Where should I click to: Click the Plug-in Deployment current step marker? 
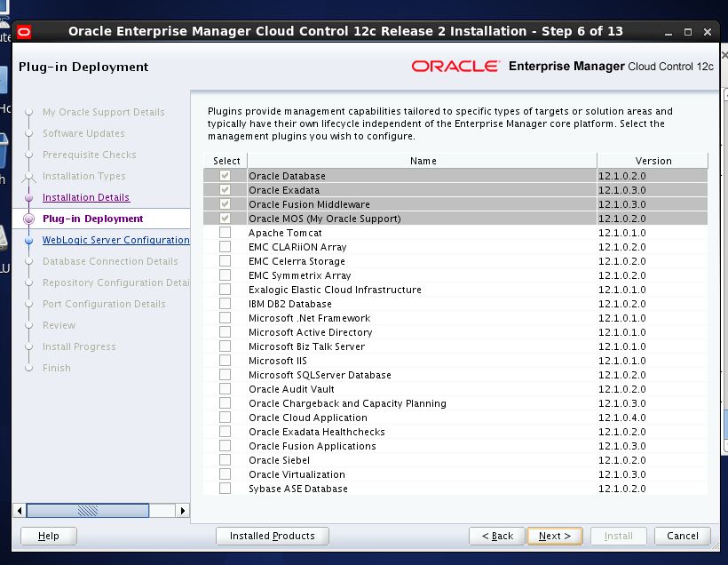(29, 219)
